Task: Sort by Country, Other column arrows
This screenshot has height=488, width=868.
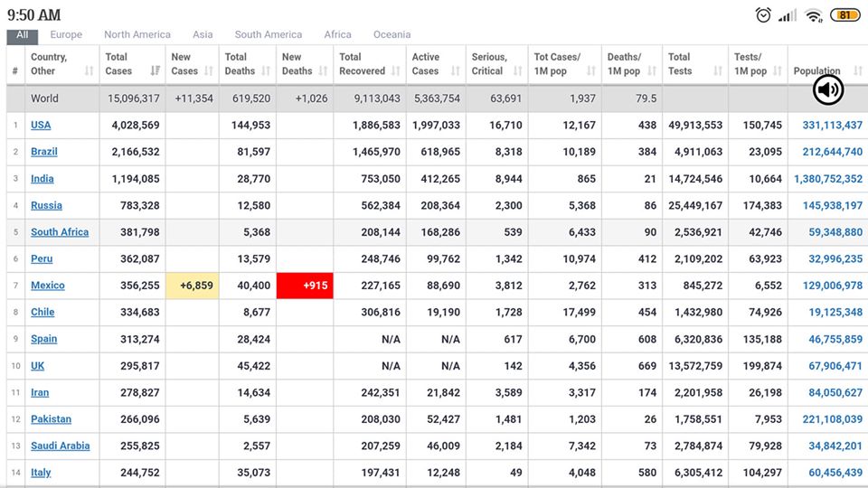Action: pos(89,70)
